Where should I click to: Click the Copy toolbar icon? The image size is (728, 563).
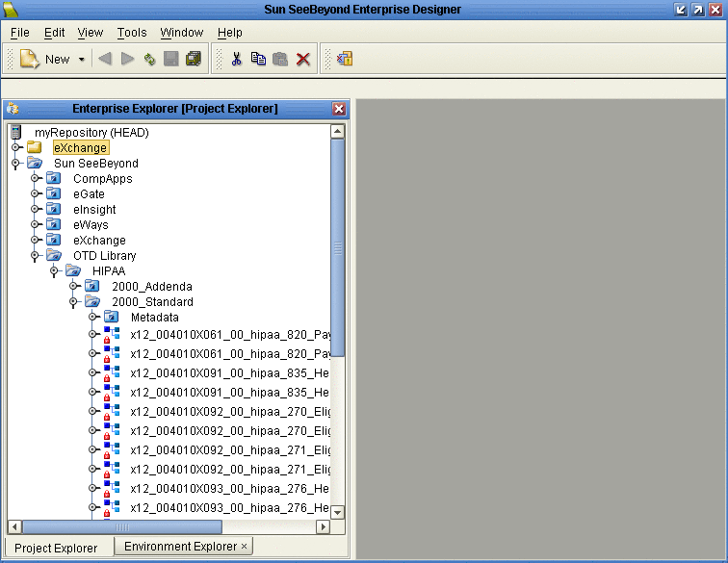(258, 59)
